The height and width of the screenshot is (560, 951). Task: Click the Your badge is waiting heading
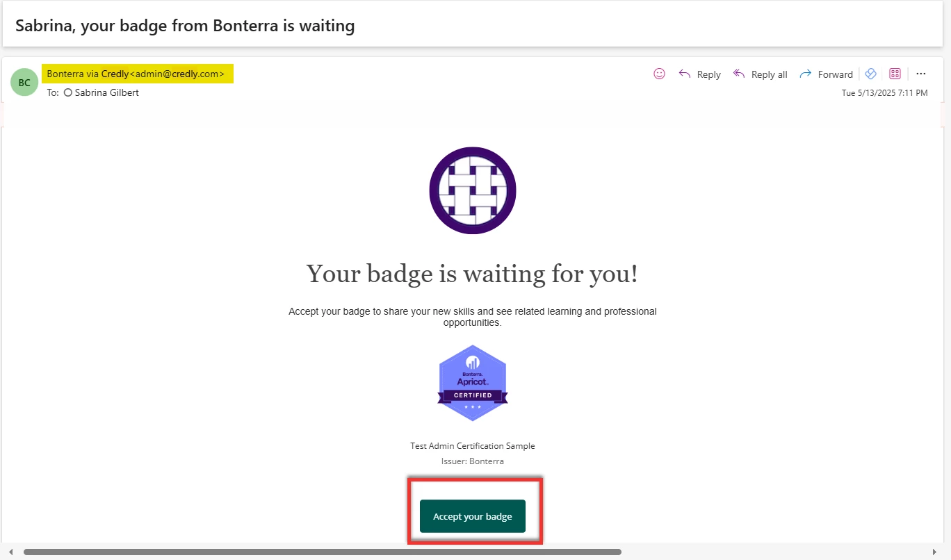tap(473, 273)
